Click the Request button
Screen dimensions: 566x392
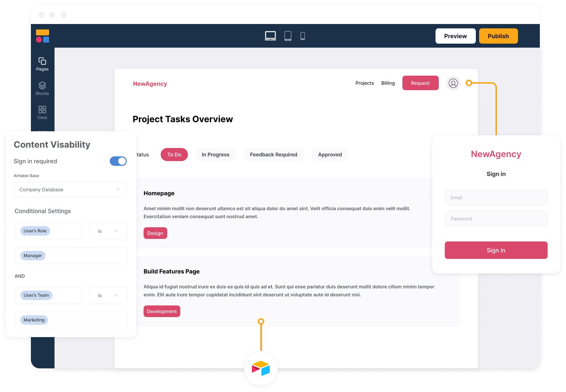[x=420, y=83]
